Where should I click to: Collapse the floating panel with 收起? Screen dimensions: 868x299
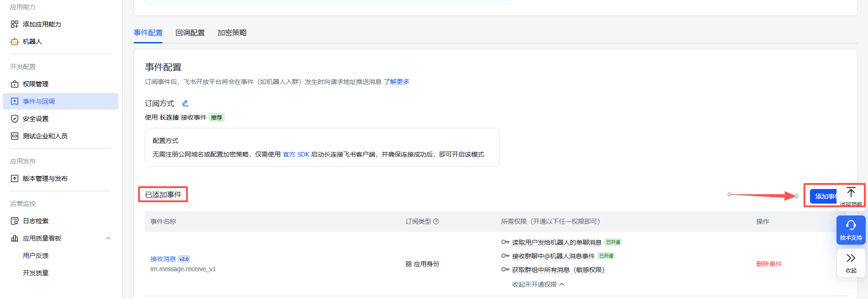click(x=851, y=262)
